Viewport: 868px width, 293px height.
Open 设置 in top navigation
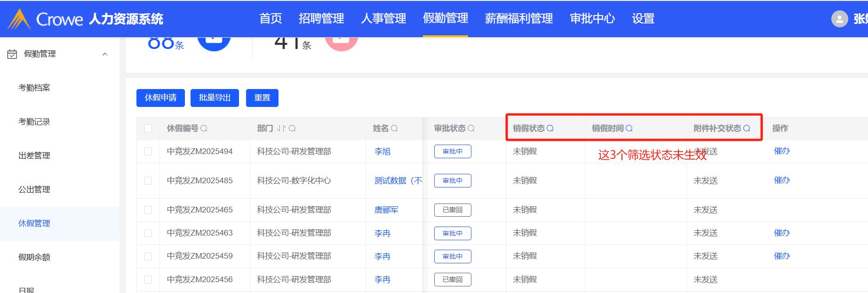click(643, 18)
